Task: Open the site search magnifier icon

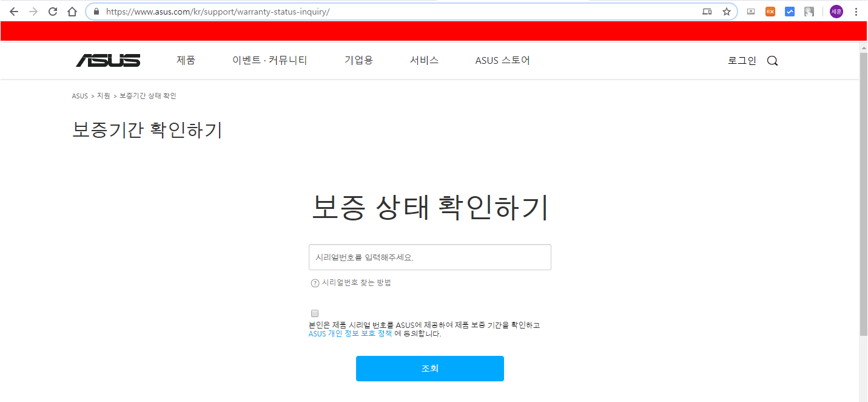Action: 772,61
